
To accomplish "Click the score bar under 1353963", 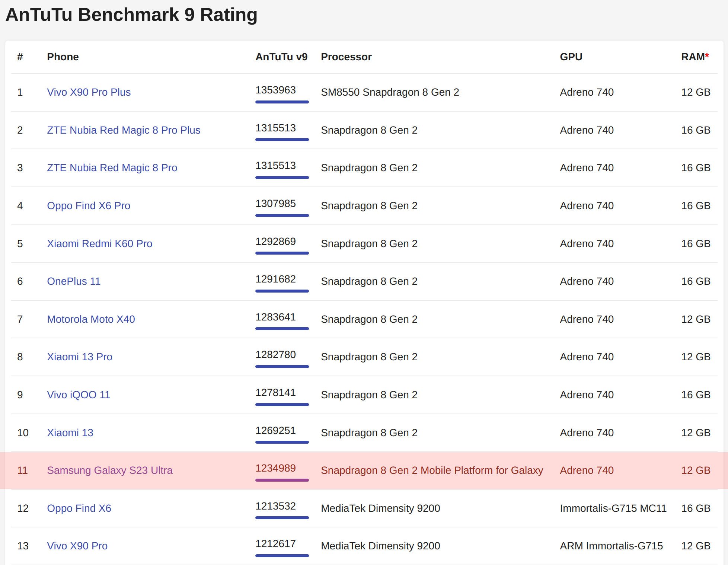I will click(x=282, y=102).
